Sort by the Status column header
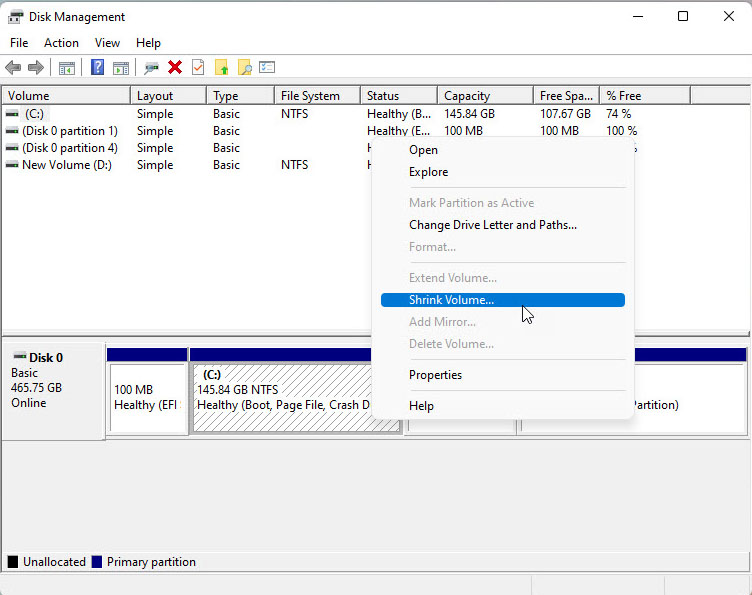752x595 pixels. pyautogui.click(x=399, y=96)
